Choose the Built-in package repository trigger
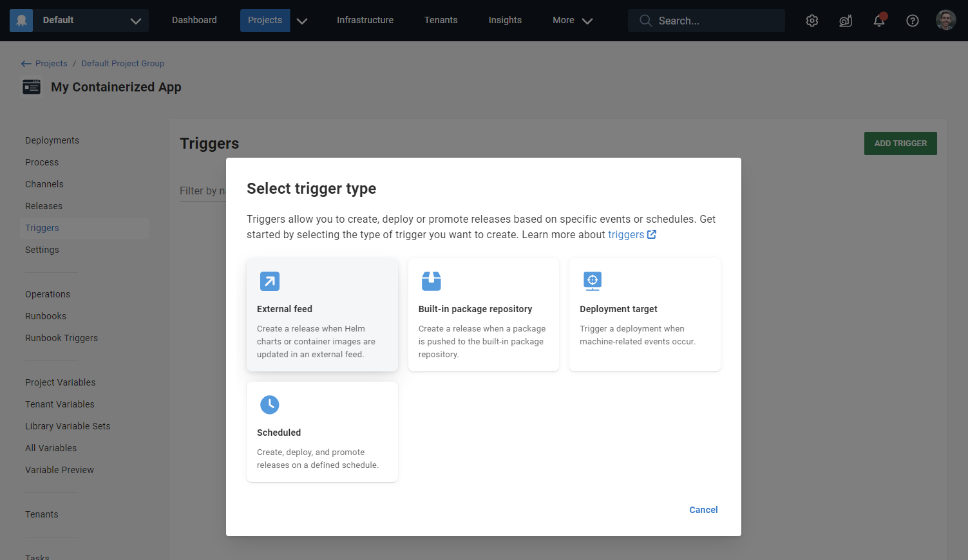Viewport: 968px width, 560px height. point(483,314)
